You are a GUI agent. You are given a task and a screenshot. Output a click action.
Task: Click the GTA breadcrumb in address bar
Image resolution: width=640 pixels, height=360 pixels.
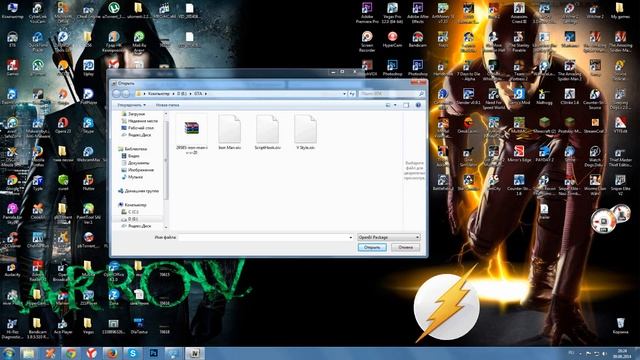point(198,94)
